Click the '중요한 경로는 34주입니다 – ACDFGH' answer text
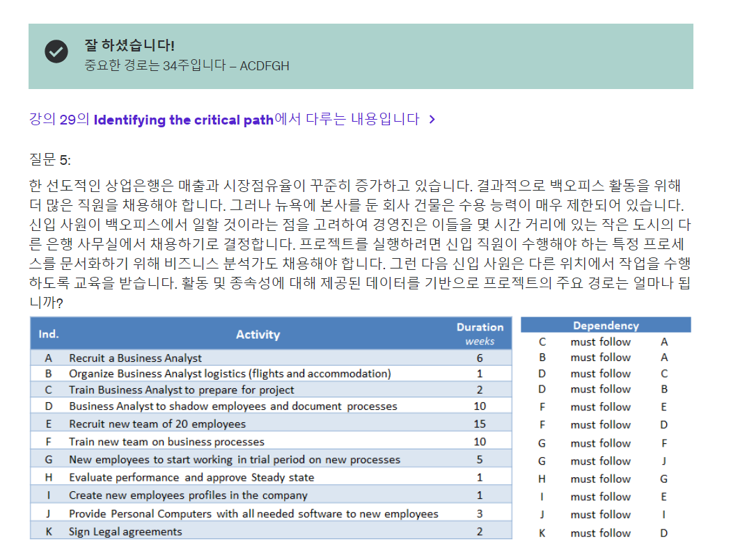731x560 pixels. tap(187, 65)
